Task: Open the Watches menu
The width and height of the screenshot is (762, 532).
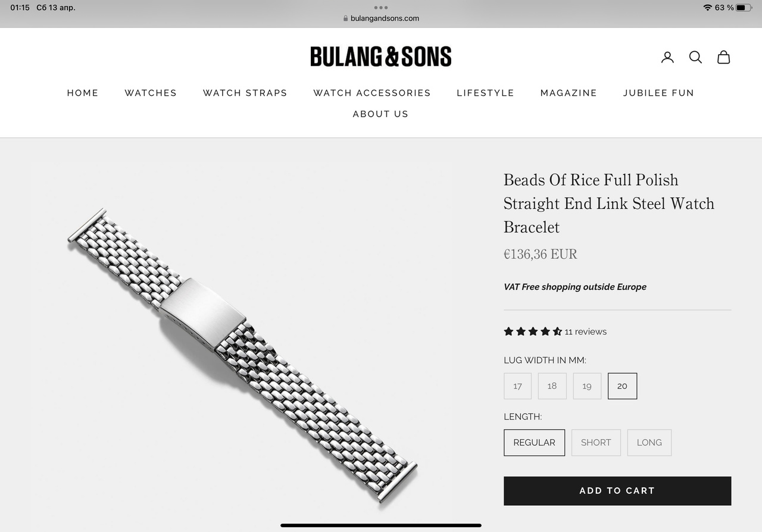Action: point(151,93)
